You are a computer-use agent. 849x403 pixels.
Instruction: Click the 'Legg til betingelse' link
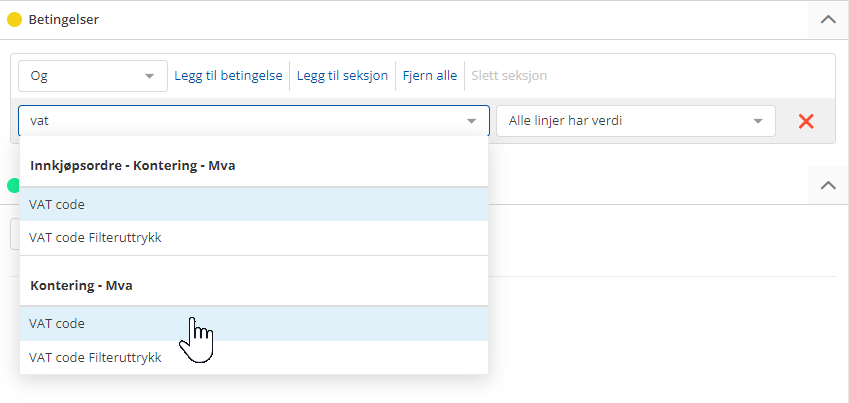[x=228, y=76]
